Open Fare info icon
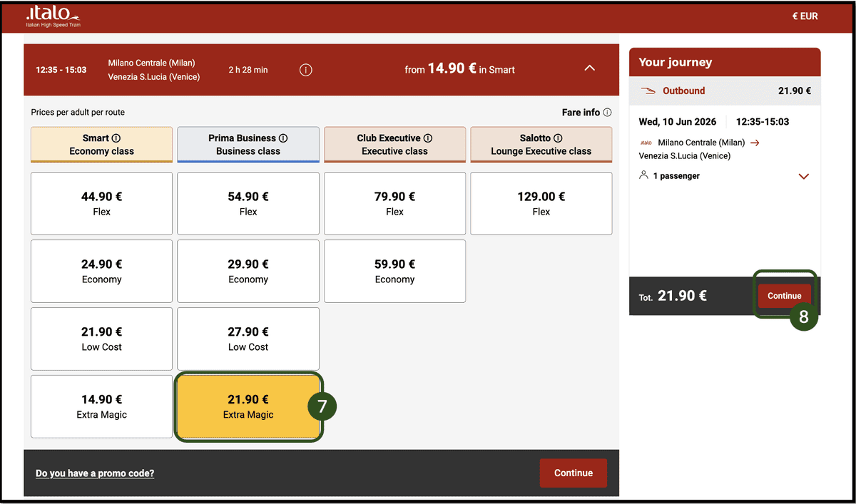The width and height of the screenshot is (856, 504). click(x=607, y=112)
